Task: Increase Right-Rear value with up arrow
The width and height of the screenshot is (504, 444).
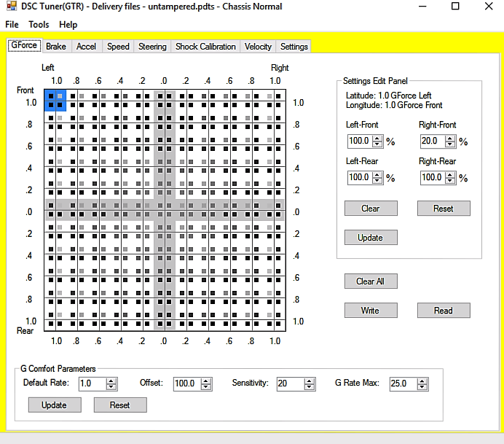Action: [450, 175]
